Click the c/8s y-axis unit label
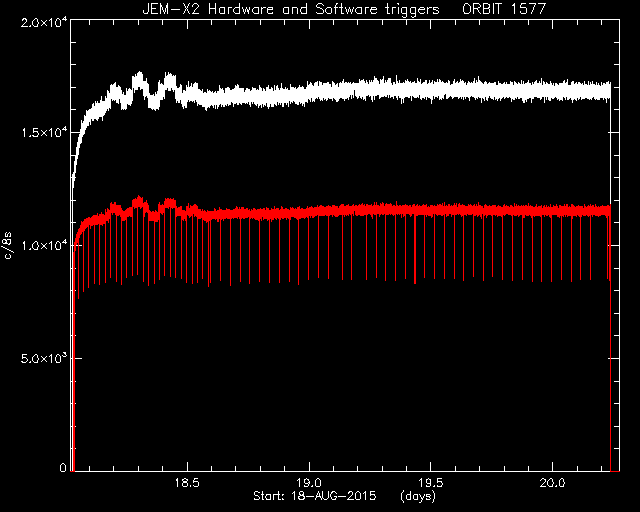The image size is (640, 512). (x=8, y=246)
